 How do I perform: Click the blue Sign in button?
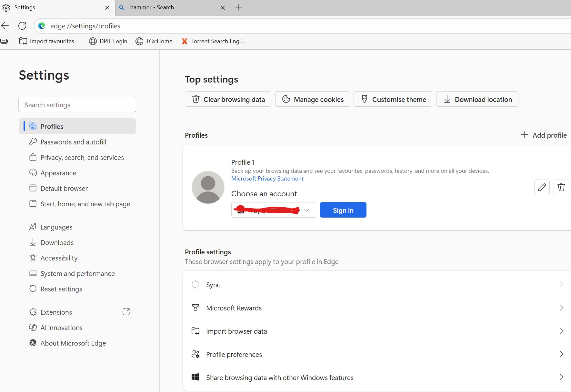(x=343, y=210)
